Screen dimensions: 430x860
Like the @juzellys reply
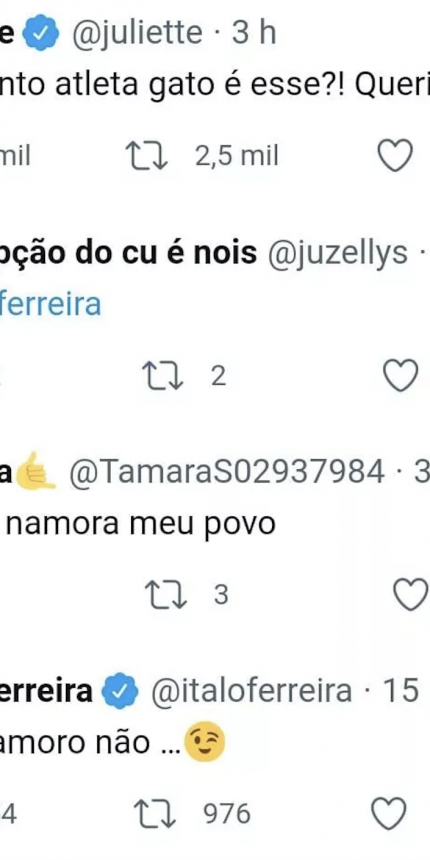[x=400, y=376]
